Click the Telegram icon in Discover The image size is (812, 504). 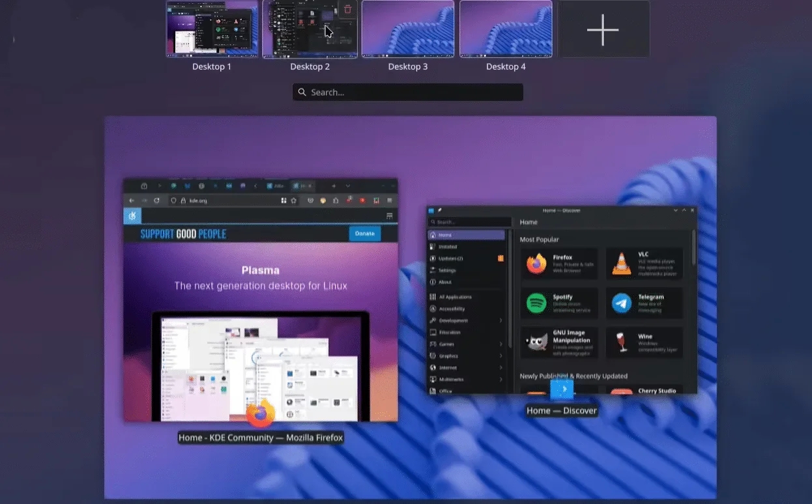pyautogui.click(x=622, y=303)
